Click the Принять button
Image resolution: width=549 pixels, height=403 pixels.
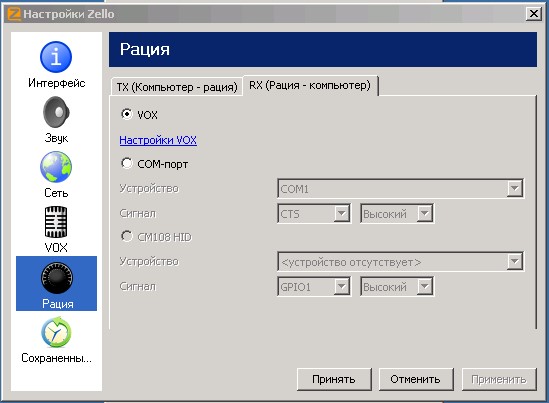click(x=334, y=379)
